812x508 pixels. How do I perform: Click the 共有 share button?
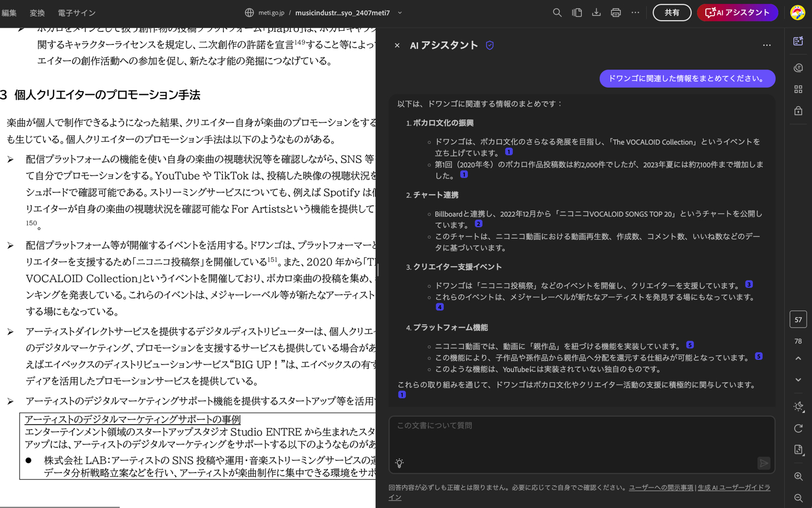tap(672, 12)
